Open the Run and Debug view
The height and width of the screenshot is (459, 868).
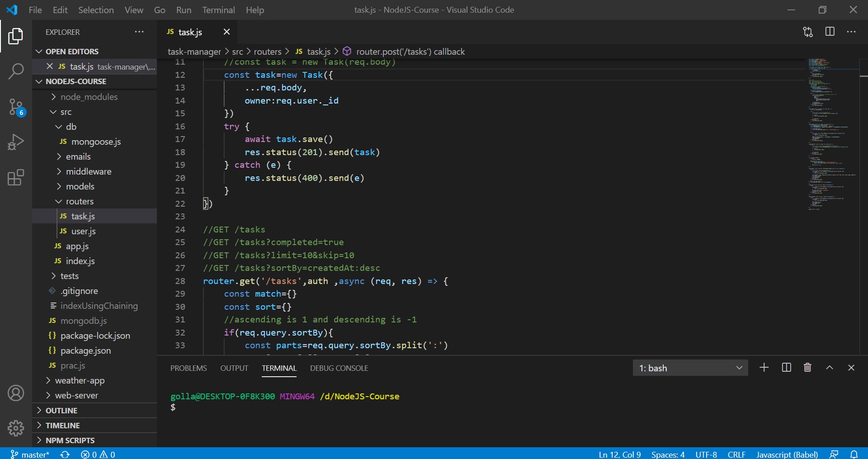coord(16,142)
